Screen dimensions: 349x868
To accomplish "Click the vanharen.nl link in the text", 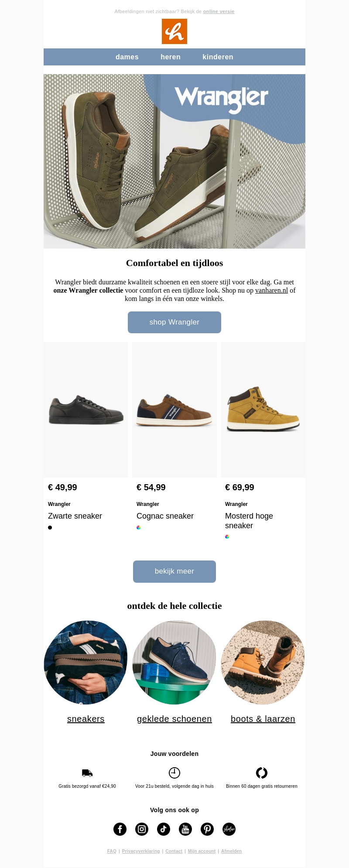I will pyautogui.click(x=271, y=290).
